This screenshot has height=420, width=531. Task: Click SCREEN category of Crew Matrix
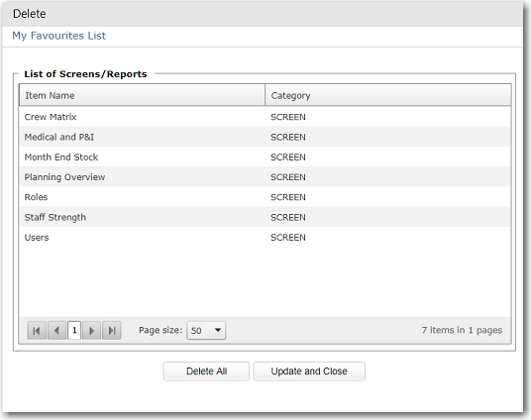pos(288,117)
